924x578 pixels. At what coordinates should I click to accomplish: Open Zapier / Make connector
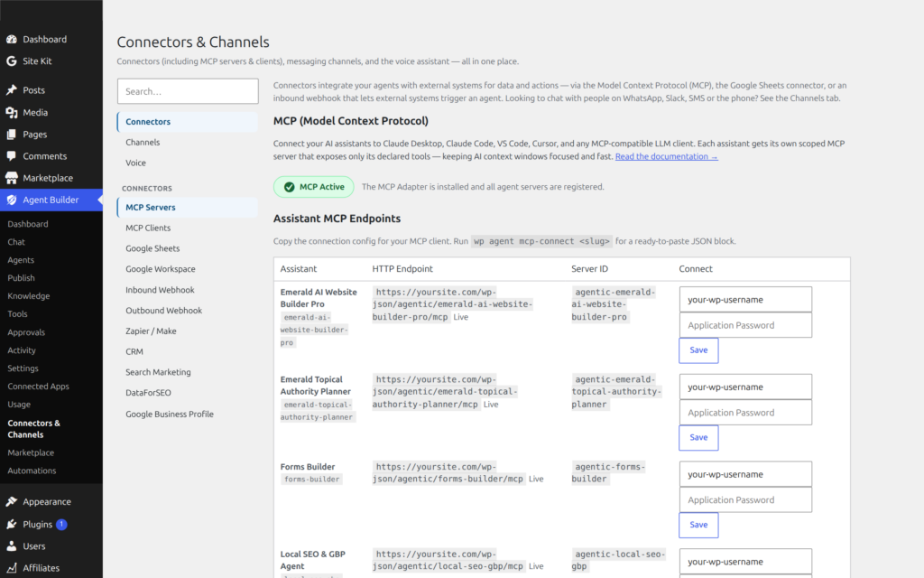[188, 331]
